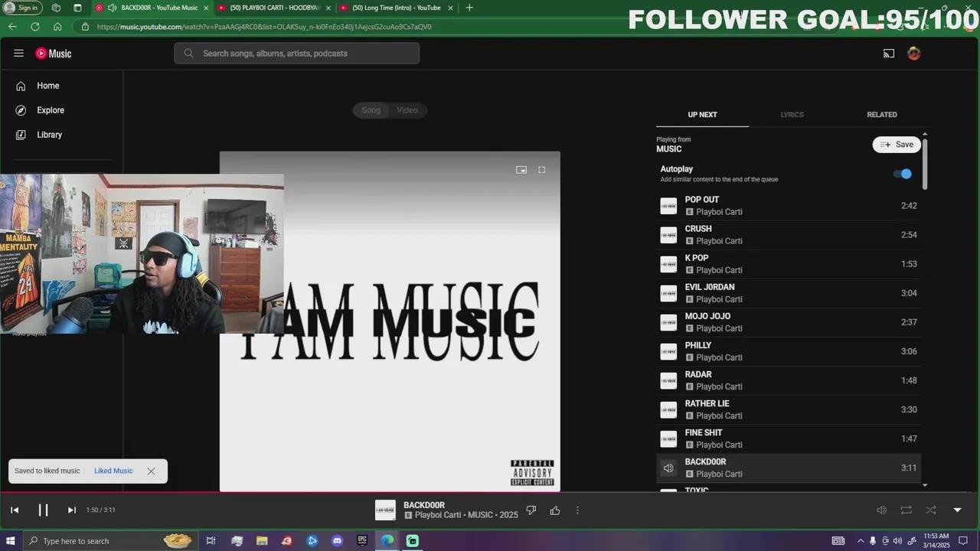Click the YouTube Music logo
980x551 pixels.
[54, 54]
